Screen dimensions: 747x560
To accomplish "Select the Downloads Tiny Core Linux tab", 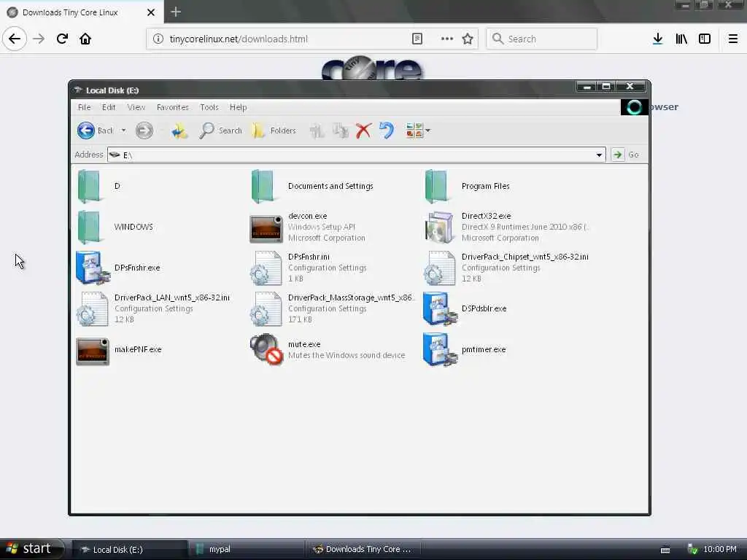I will point(82,12).
